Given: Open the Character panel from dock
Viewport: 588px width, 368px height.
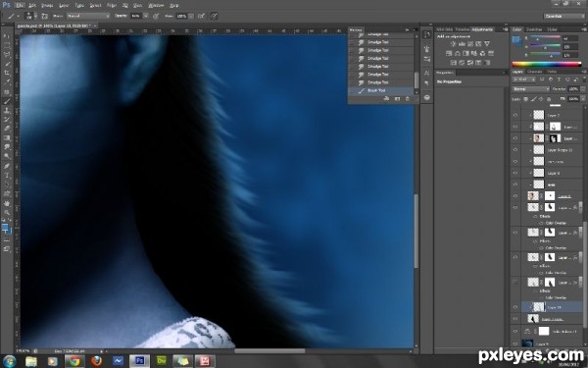Looking at the screenshot, I should tap(426, 73).
